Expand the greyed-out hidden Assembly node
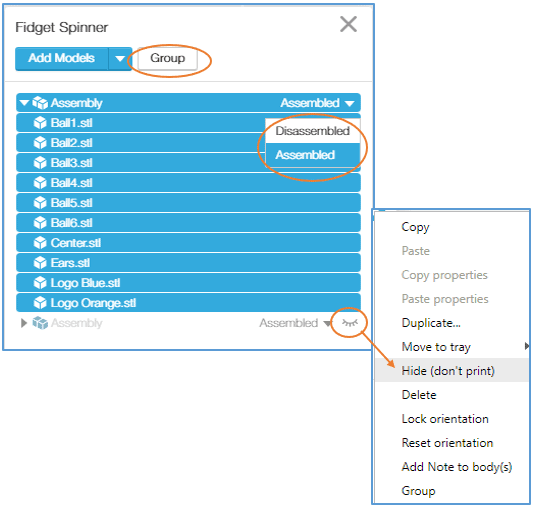The image size is (535, 508). coord(24,323)
